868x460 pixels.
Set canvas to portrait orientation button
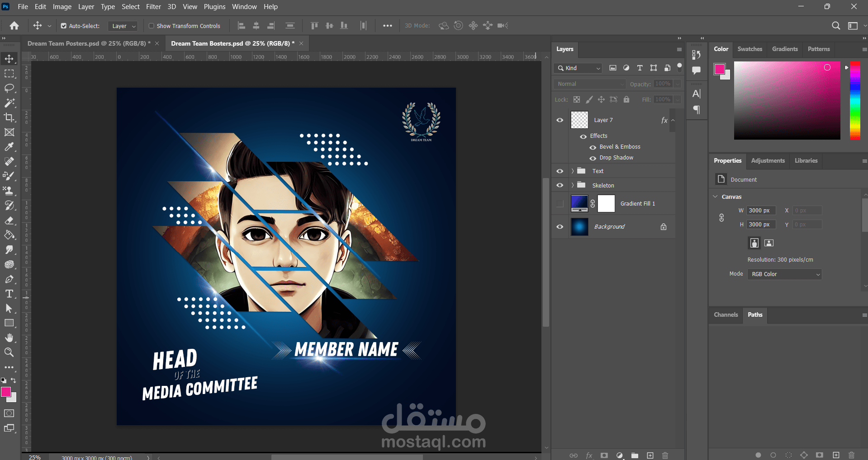click(754, 243)
